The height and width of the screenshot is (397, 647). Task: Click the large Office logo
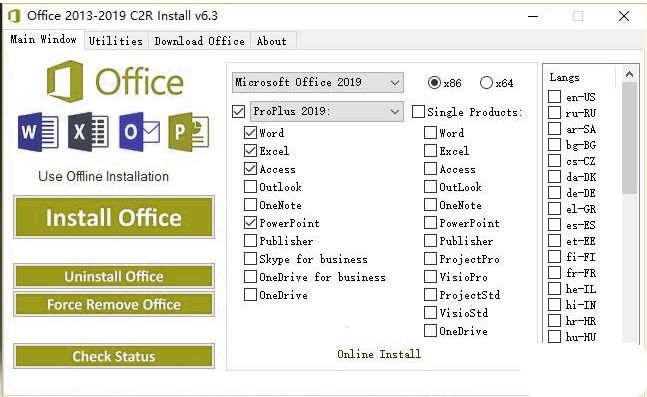pos(115,81)
